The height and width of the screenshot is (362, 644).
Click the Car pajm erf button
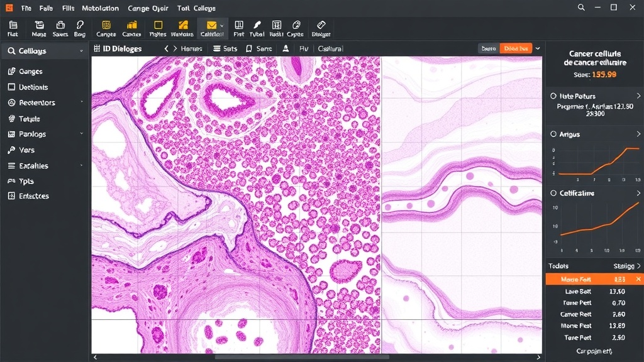tap(594, 351)
